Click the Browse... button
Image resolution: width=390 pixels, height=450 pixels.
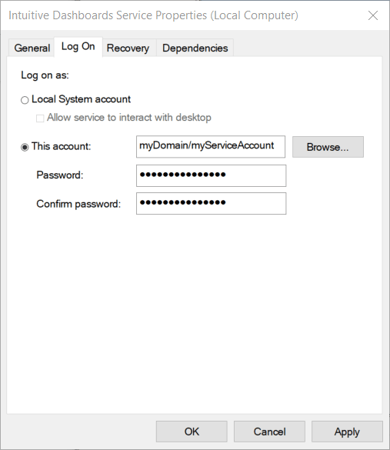328,147
